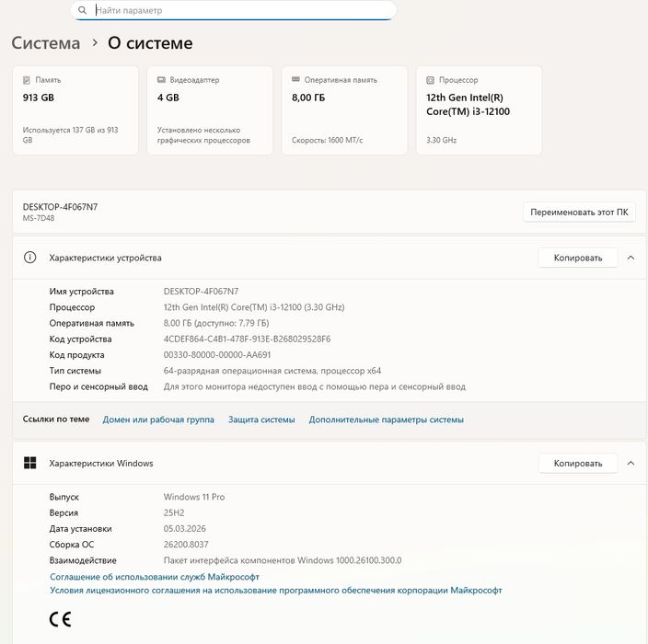Click the storage disk icon in Память card
The height and width of the screenshot is (644, 648).
pyautogui.click(x=27, y=80)
